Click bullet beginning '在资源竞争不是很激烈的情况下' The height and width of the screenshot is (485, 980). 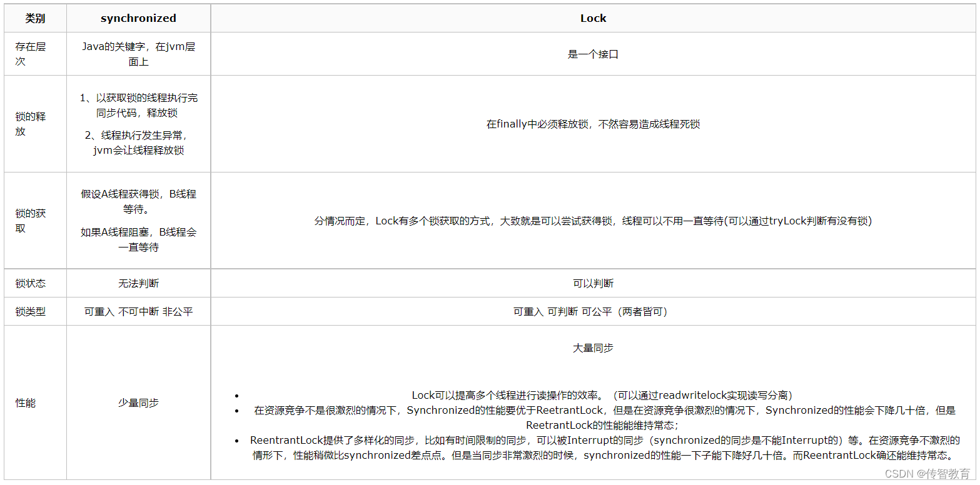pos(604,418)
